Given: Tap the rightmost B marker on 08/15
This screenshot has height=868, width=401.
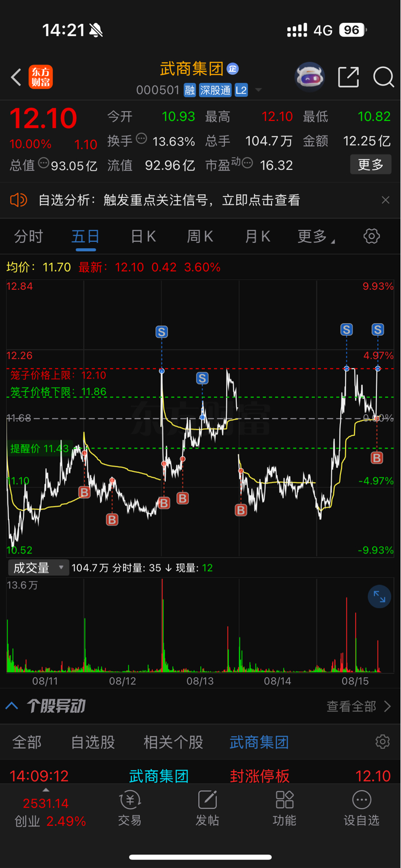Looking at the screenshot, I should point(376,458).
